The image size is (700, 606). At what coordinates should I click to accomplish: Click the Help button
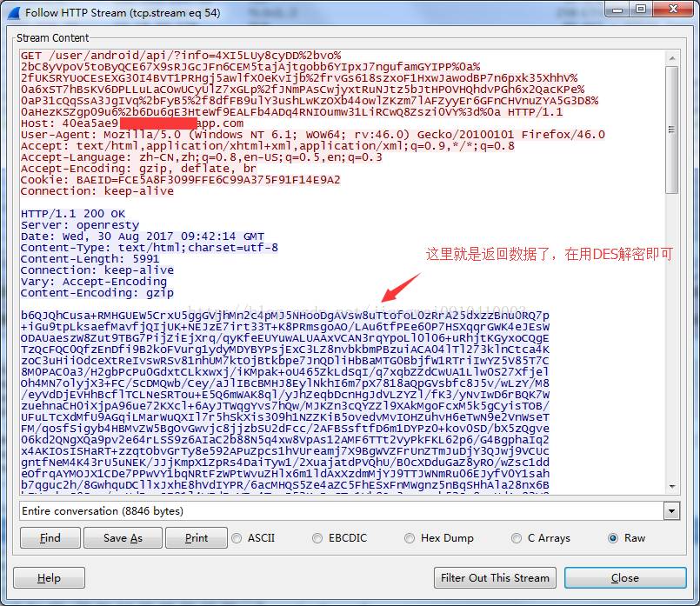49,578
